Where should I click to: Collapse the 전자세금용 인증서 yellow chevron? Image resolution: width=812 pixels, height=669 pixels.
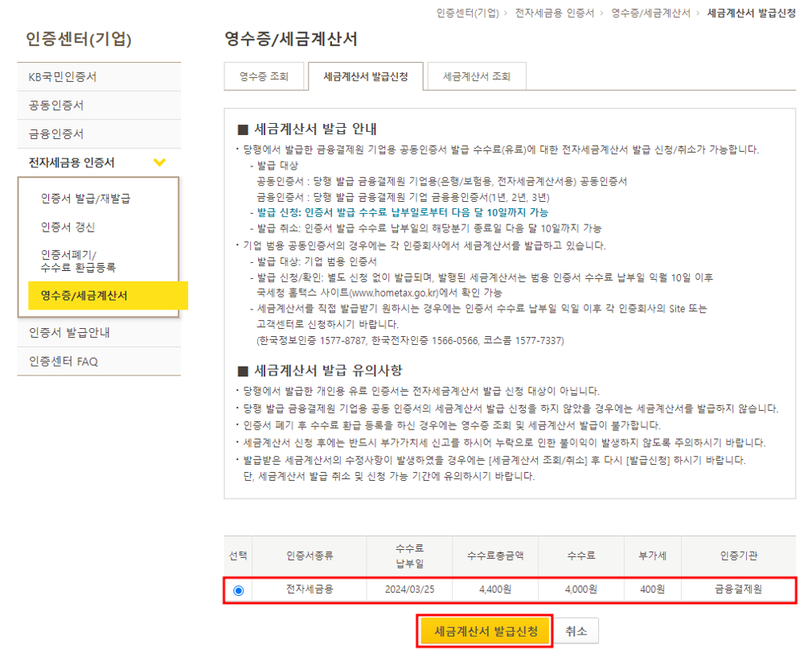point(160,162)
